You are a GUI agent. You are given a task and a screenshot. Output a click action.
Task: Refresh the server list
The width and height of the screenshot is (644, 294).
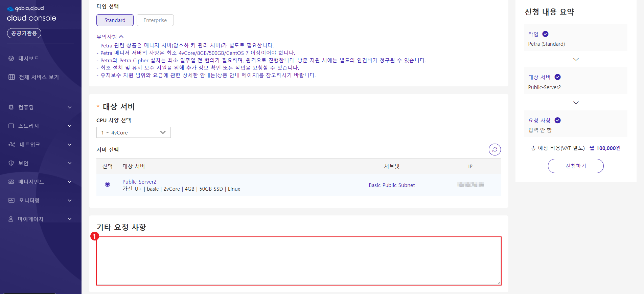tap(495, 149)
